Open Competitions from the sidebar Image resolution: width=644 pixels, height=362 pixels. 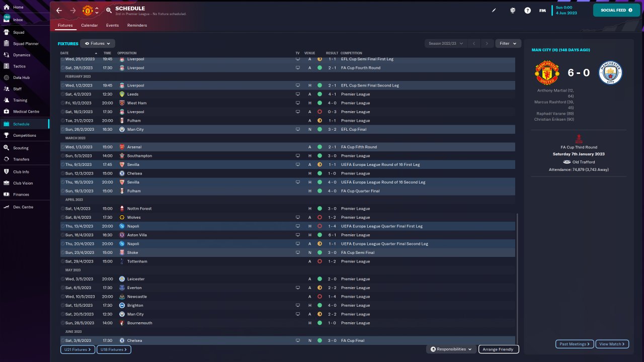point(25,135)
